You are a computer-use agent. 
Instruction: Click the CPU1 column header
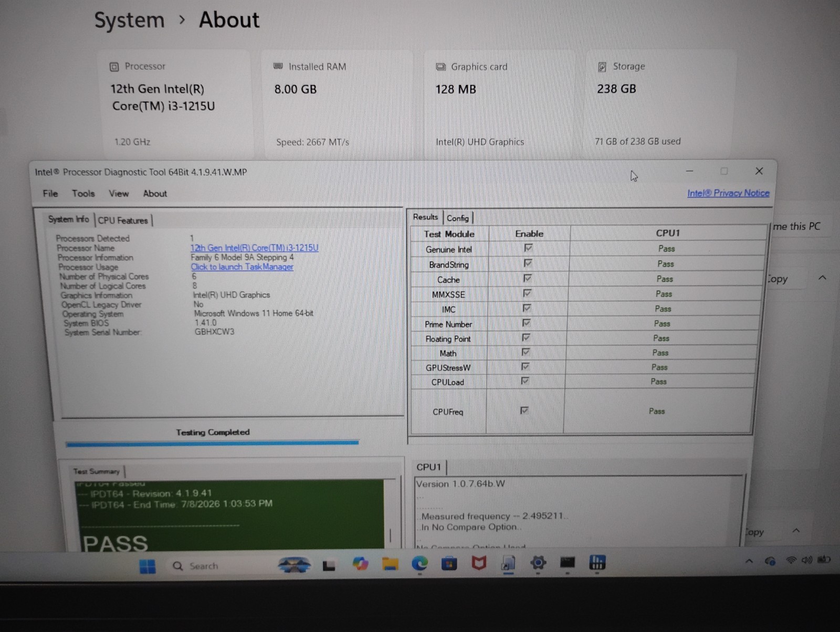click(x=668, y=233)
